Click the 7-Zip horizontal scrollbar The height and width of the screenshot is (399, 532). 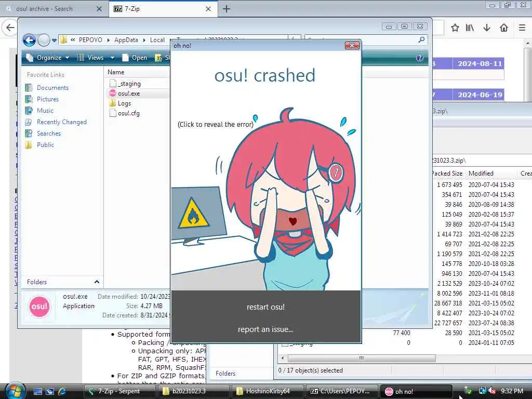pyautogui.click(x=362, y=358)
